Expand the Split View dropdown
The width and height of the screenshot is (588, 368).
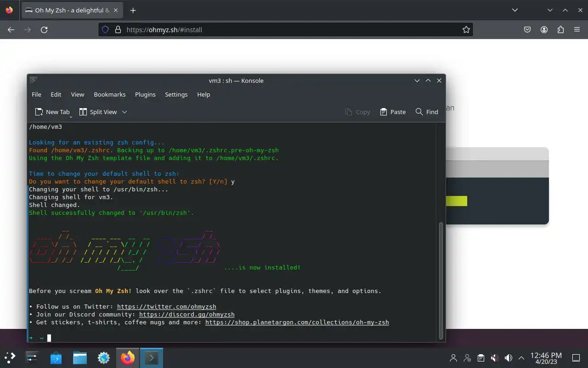tap(124, 112)
